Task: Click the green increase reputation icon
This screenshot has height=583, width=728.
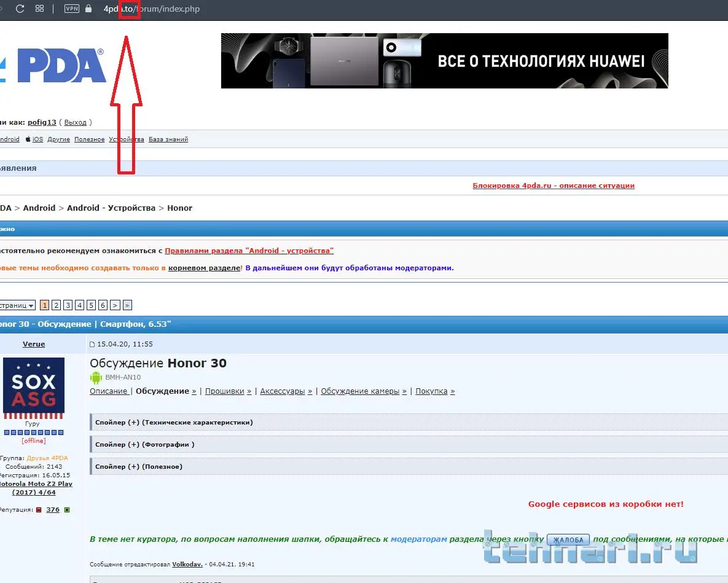Action: pyautogui.click(x=67, y=510)
